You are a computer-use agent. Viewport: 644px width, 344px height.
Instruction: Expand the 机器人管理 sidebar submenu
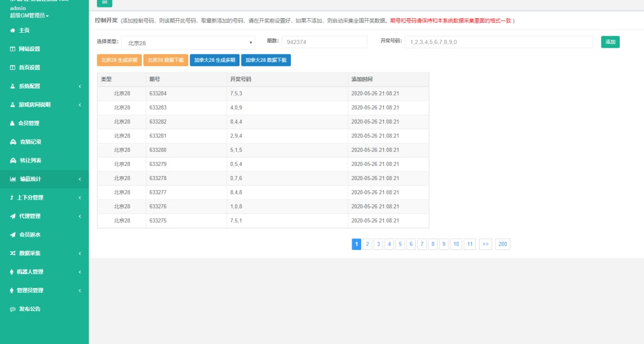click(44, 272)
